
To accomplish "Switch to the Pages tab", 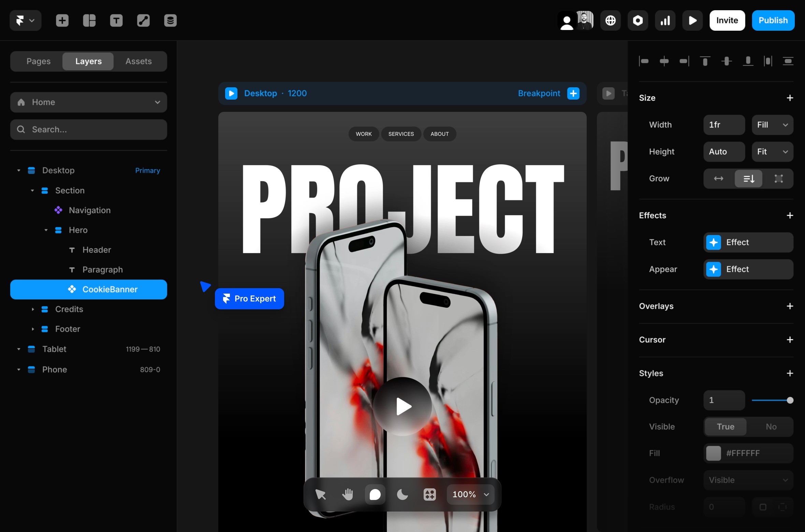I will [x=39, y=61].
